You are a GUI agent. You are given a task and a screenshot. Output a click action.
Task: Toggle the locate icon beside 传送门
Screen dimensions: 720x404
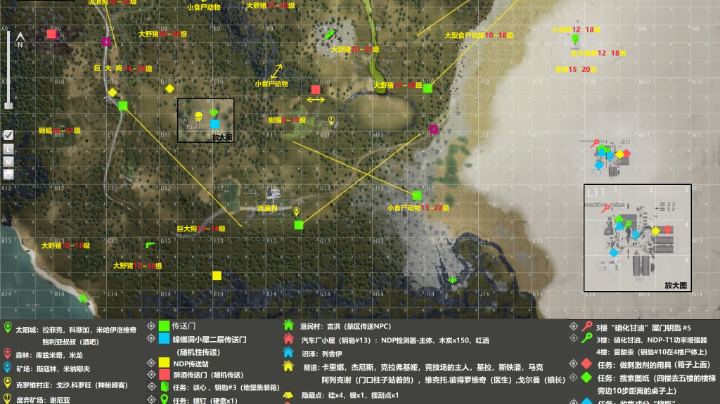coord(151,326)
